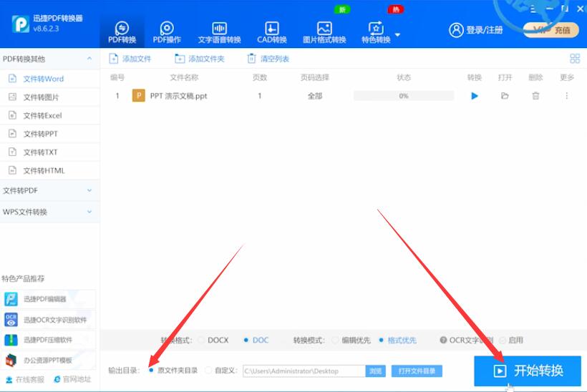
Task: Click the 浏览 browse button
Action: pyautogui.click(x=376, y=371)
